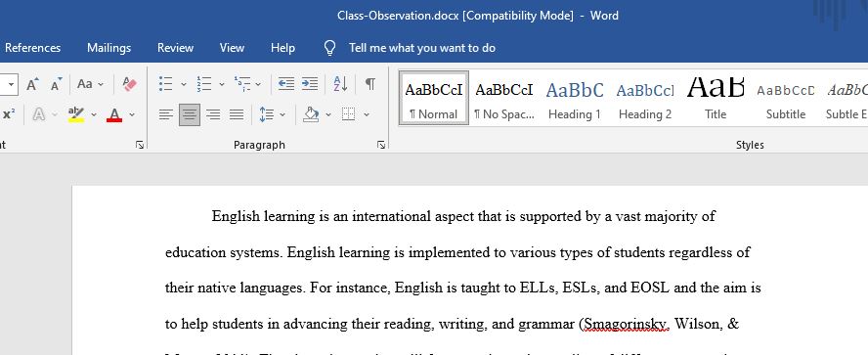Decrease font size with Shrink Font
Screen dimensions: 868x355
coord(56,84)
